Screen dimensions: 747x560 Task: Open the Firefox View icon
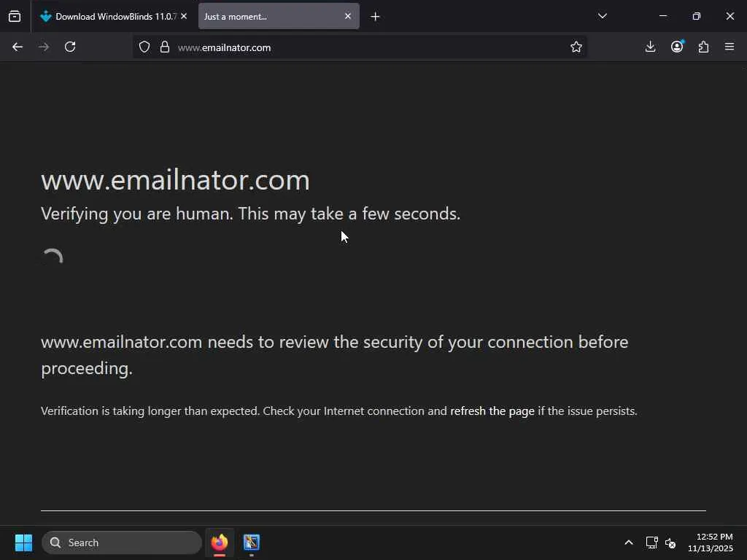coord(15,16)
